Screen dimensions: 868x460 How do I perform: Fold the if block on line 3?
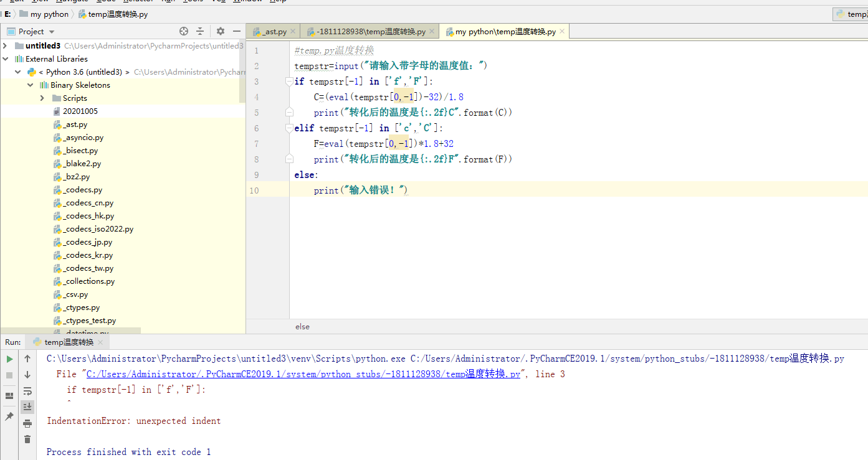click(x=289, y=82)
